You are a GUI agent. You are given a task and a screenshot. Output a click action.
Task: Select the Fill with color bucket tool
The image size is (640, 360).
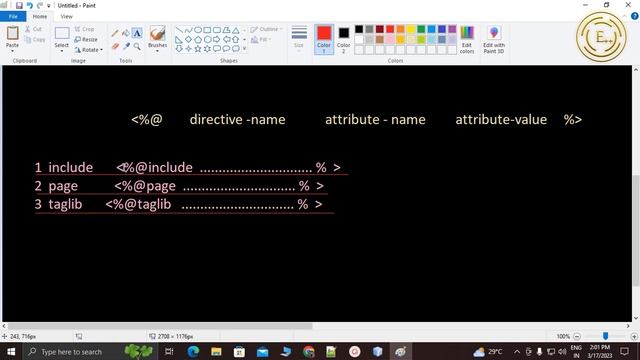click(x=126, y=33)
